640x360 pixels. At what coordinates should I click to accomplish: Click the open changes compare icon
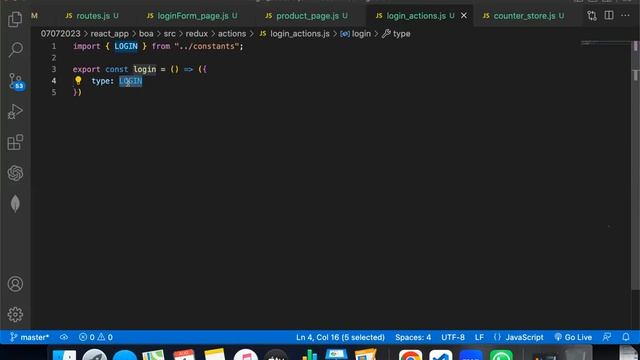[592, 16]
